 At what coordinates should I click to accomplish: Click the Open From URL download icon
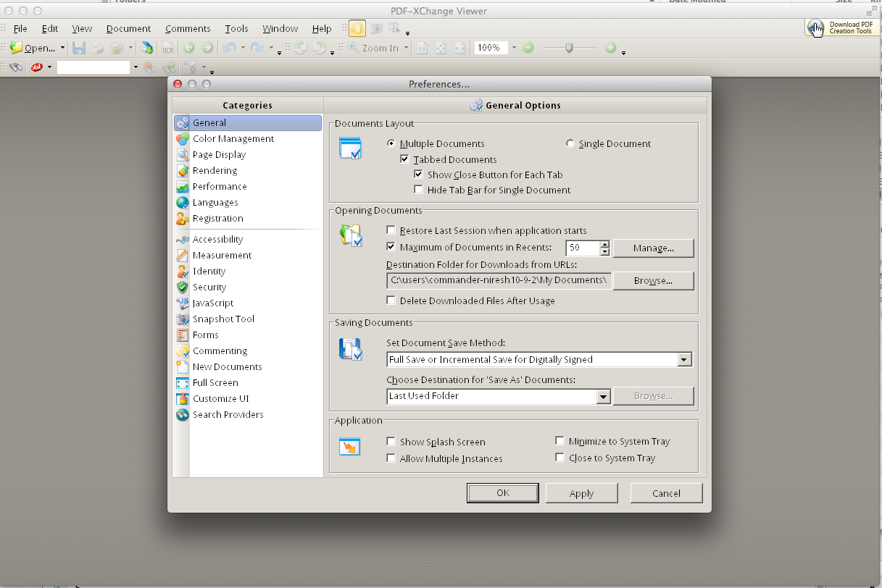[x=147, y=48]
